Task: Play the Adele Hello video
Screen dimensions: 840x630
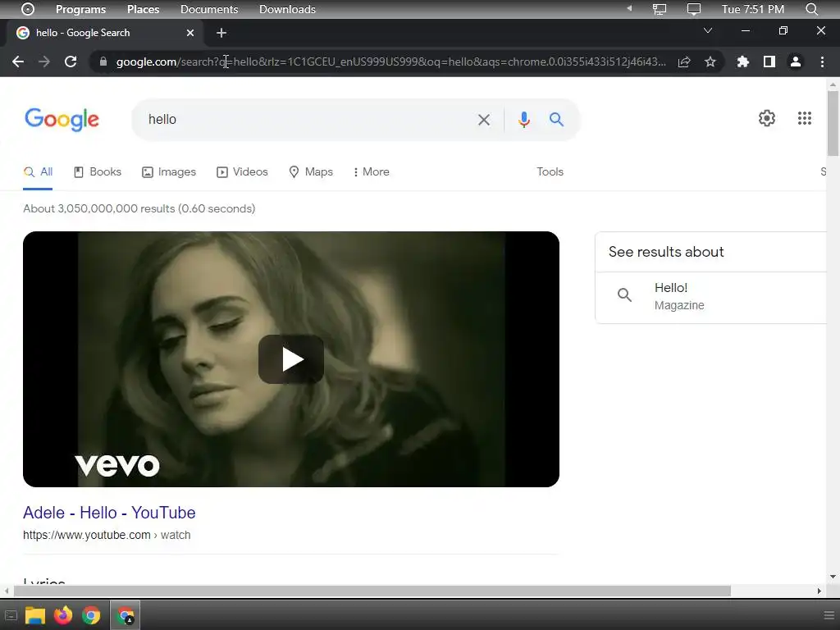Action: [291, 359]
